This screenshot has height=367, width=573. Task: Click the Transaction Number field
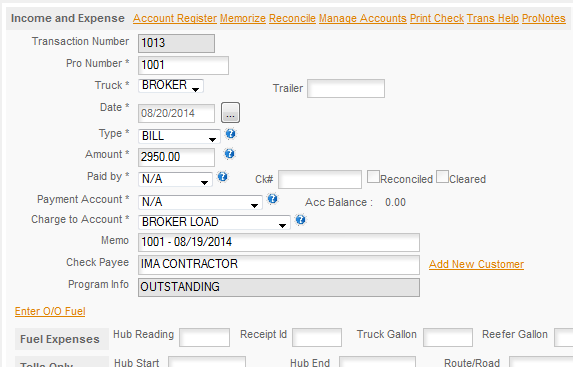click(176, 43)
